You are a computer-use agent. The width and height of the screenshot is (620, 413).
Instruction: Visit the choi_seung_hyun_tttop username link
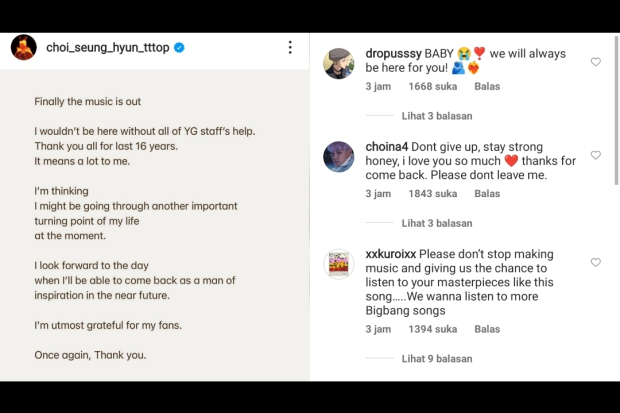(107, 48)
